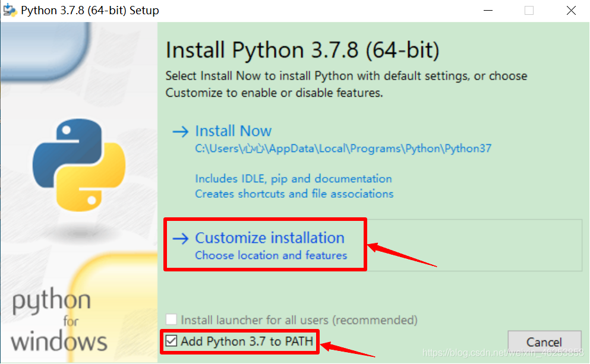The image size is (590, 364).
Task: Click the Install Now arrow icon
Action: point(180,131)
